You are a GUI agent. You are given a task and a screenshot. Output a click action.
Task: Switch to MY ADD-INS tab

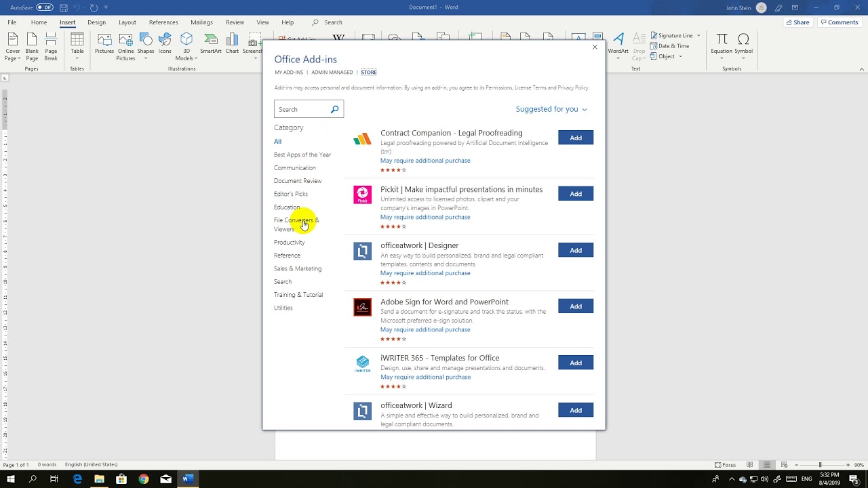pyautogui.click(x=289, y=73)
